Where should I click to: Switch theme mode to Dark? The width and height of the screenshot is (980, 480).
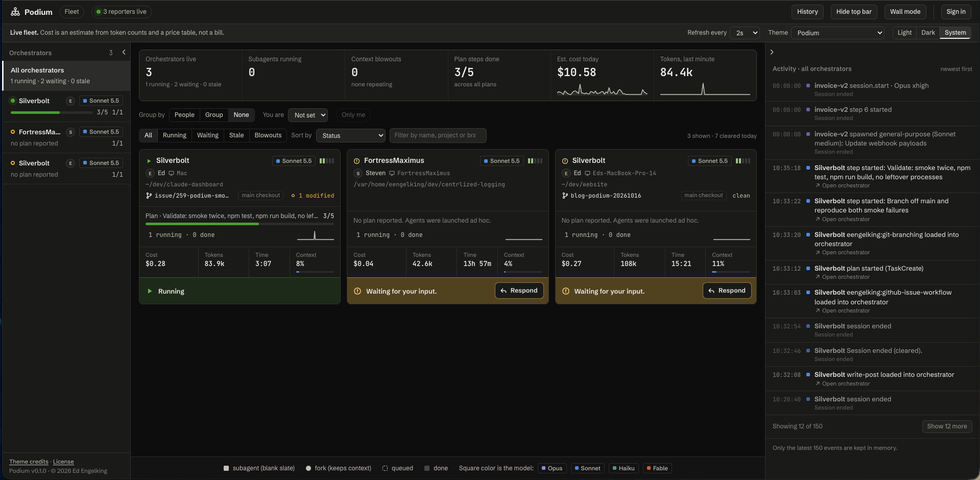[x=928, y=33]
